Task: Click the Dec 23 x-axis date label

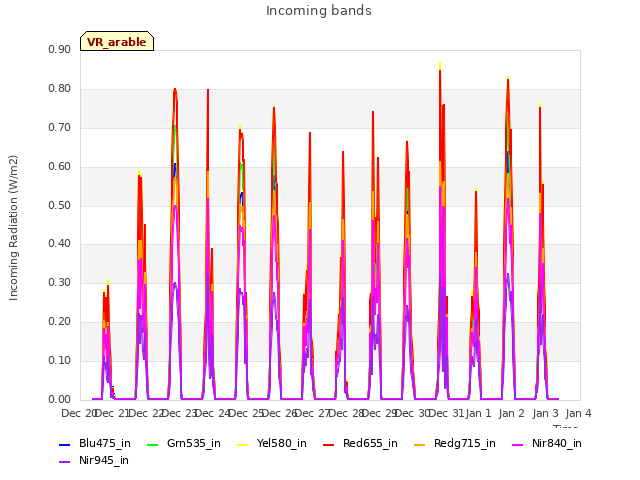Action: (178, 414)
